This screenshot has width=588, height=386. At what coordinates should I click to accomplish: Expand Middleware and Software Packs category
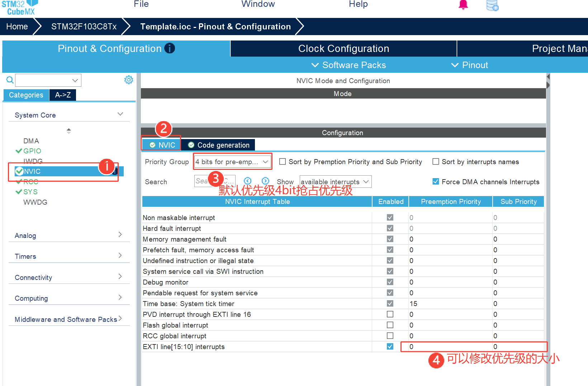coord(120,318)
